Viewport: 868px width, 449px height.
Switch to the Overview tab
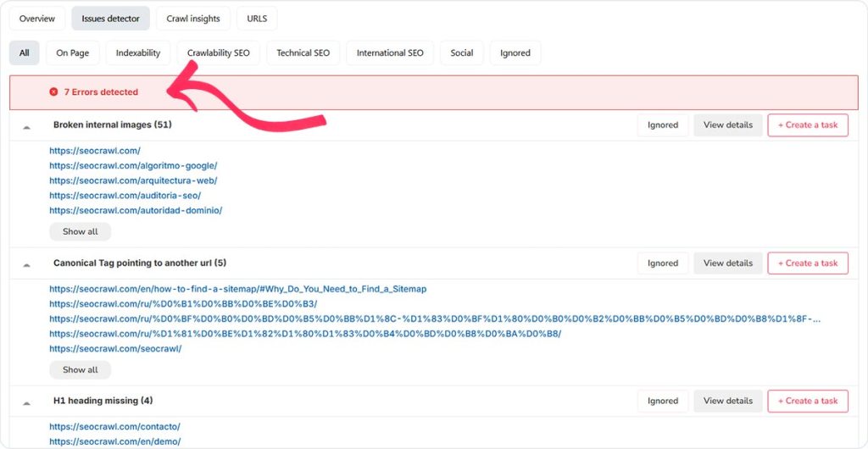tap(37, 19)
